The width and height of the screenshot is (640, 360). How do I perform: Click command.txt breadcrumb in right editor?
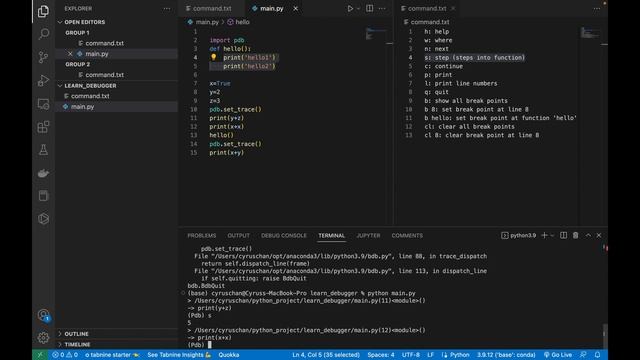tap(430, 22)
